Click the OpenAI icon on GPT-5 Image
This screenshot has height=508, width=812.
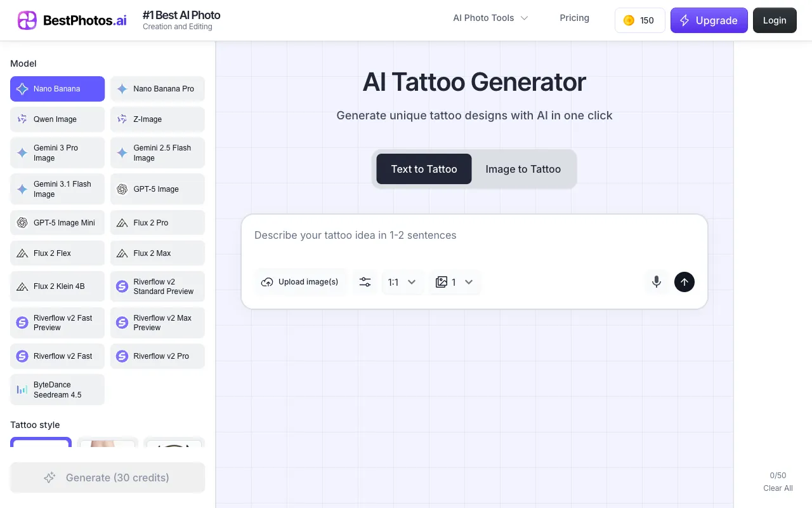[x=122, y=189]
